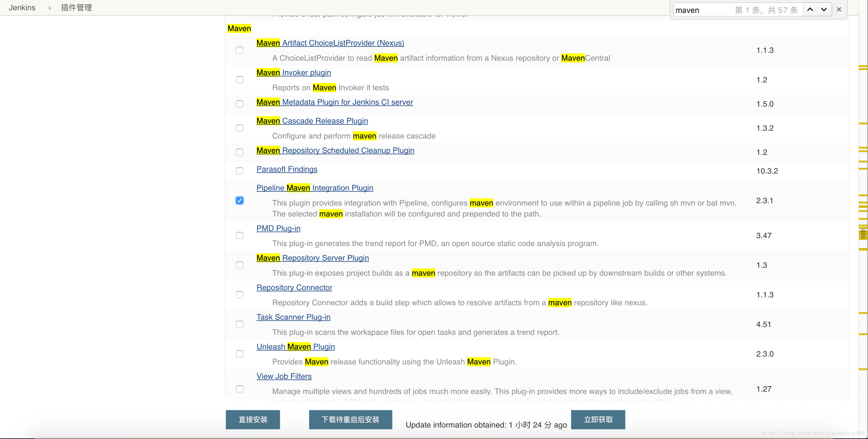
Task: Go to previous find match arrow
Action: coord(810,9)
